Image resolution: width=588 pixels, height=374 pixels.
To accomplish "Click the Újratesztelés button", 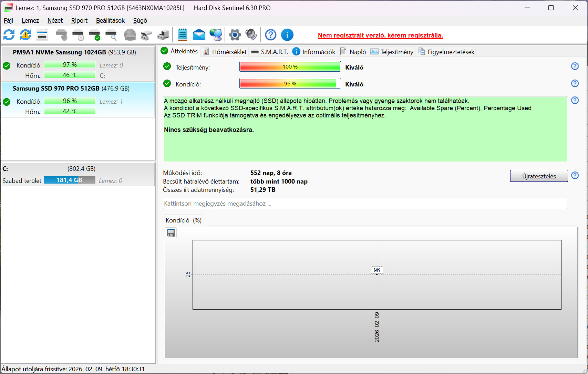I will [539, 176].
